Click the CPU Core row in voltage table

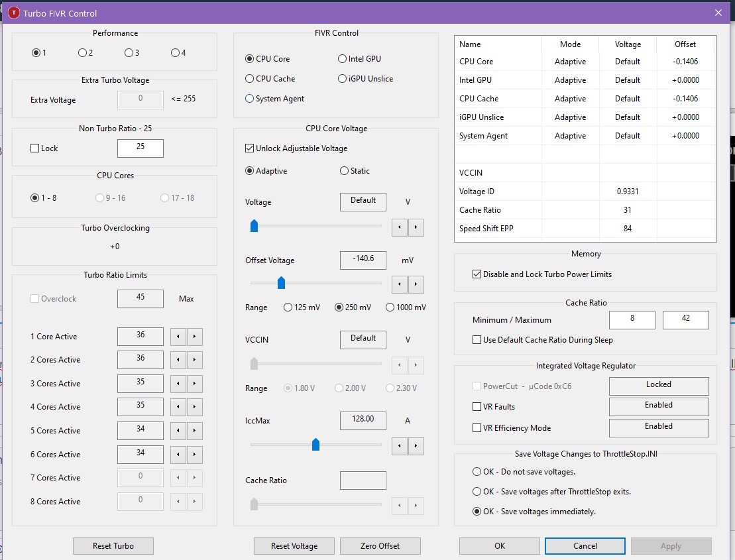tap(586, 62)
